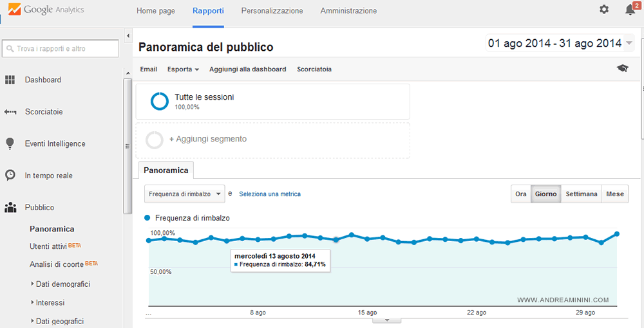Open the Personalizzazione top tab
The image size is (644, 328).
pos(272,11)
